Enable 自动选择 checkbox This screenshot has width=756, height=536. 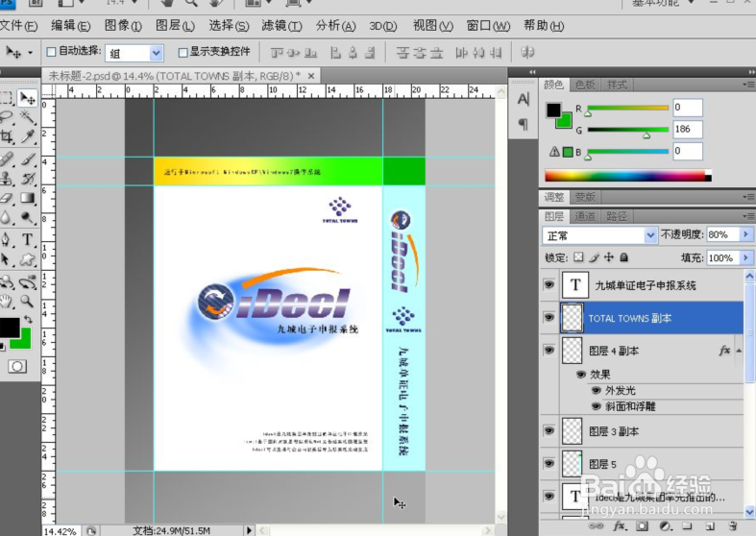(51, 52)
